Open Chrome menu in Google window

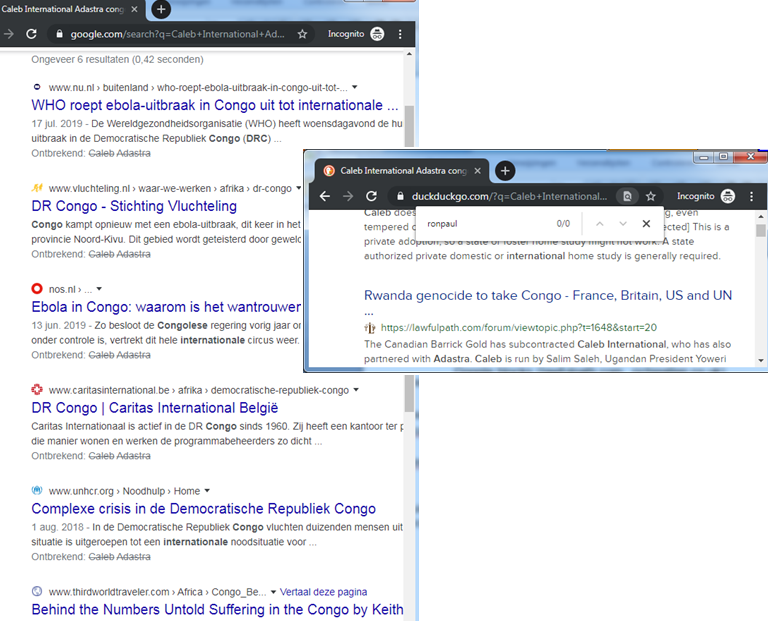(400, 34)
